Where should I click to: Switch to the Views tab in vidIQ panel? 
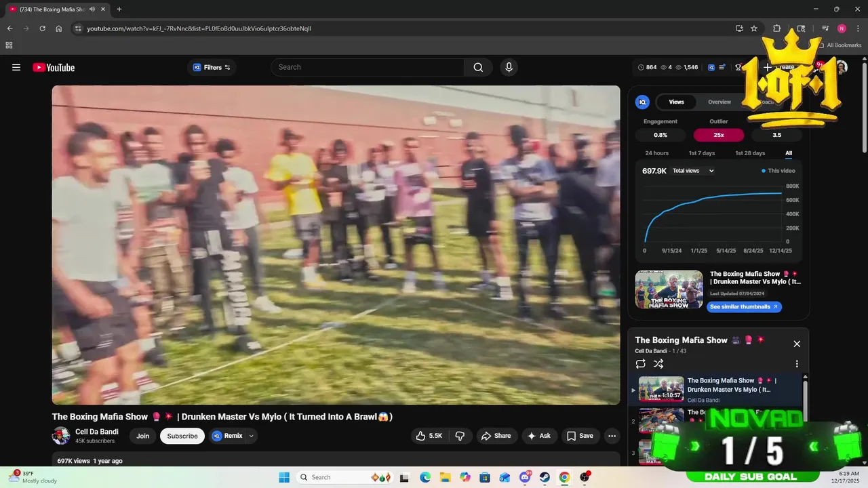coord(676,102)
